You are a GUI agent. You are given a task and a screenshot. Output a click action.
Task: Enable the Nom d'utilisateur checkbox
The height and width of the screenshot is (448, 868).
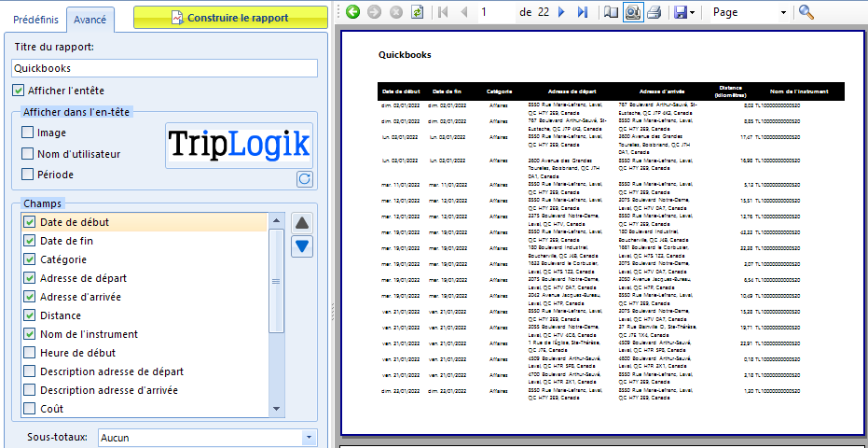tap(26, 154)
